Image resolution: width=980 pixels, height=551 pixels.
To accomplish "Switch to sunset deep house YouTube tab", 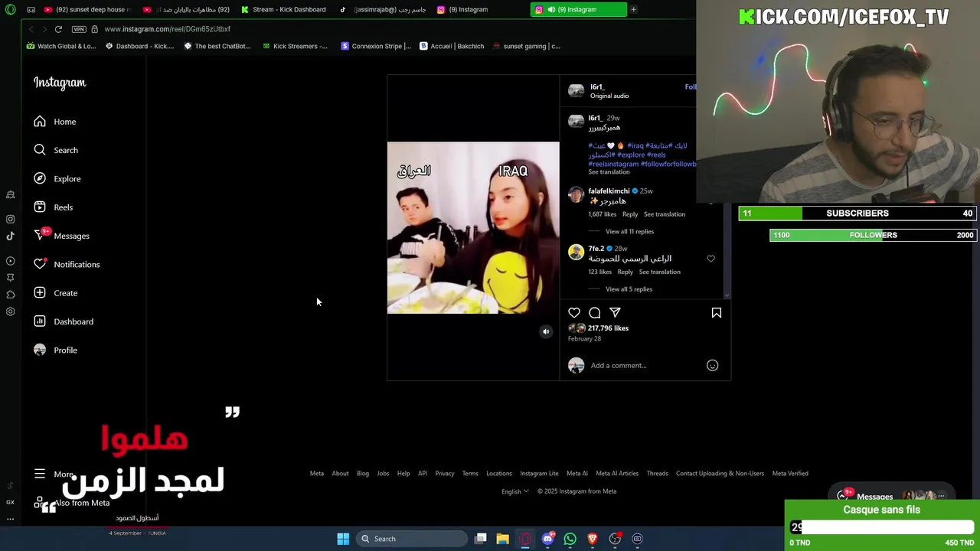I will pos(88,9).
